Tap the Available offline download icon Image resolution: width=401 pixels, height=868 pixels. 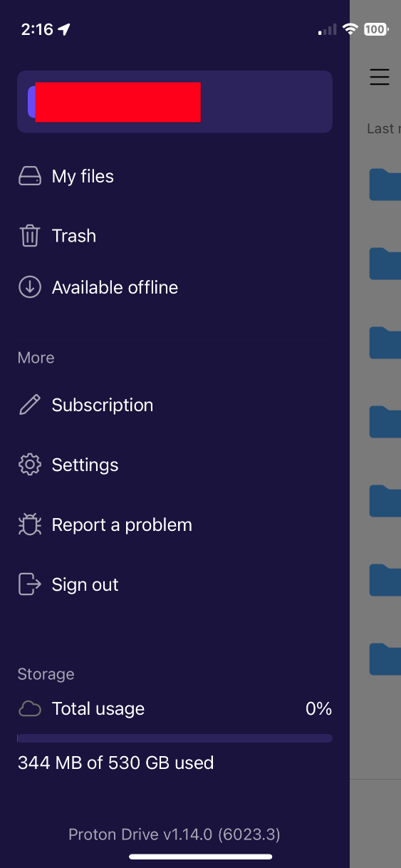click(x=29, y=287)
